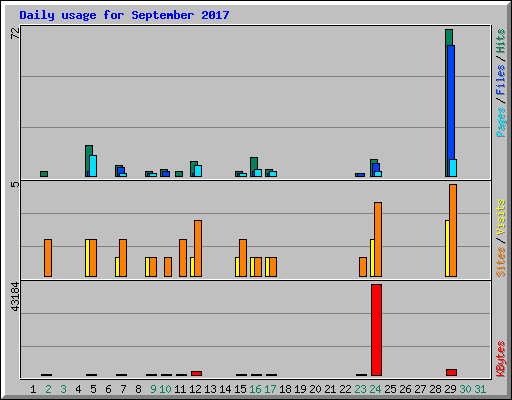The height and width of the screenshot is (400, 512).
Task: Click the orange Sites bar for day 2
Action: click(x=48, y=258)
